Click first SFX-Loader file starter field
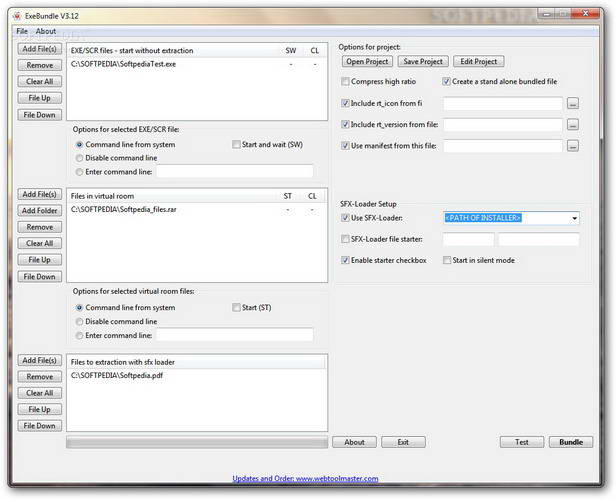 coord(468,240)
